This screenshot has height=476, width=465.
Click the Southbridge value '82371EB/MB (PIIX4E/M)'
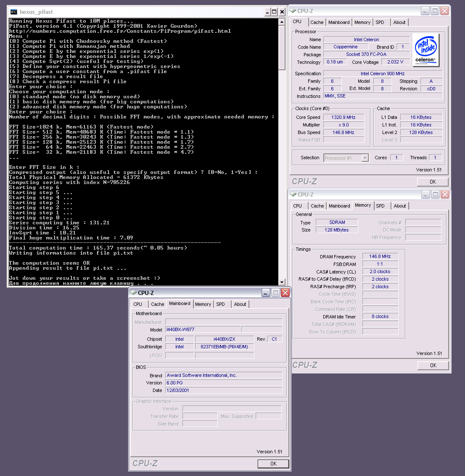tap(225, 347)
